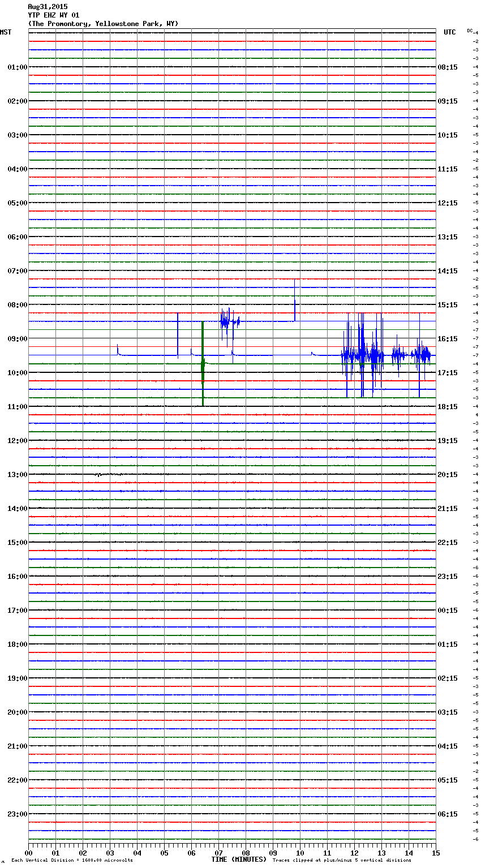Image resolution: width=481 pixels, height=868 pixels.
Task: Click the 20:15 UTC time label
Action: (448, 475)
